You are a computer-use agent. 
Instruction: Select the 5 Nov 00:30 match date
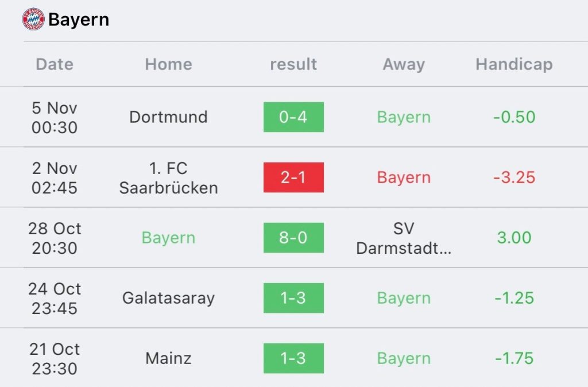(x=55, y=117)
